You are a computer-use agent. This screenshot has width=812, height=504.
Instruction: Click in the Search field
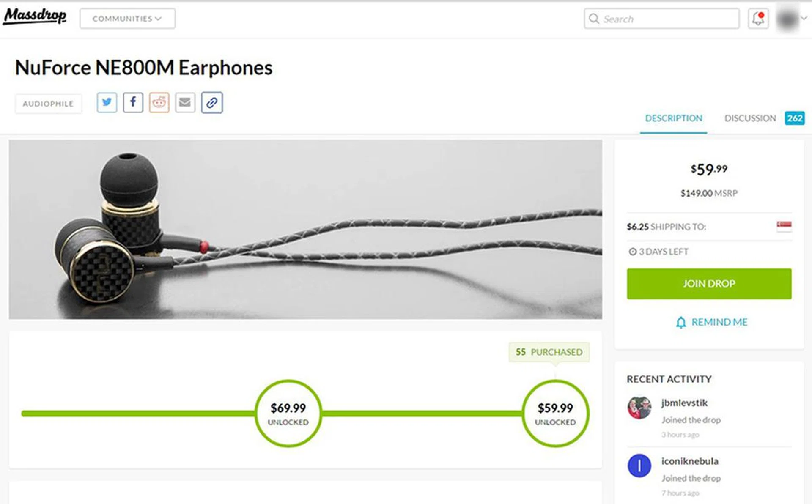point(668,19)
